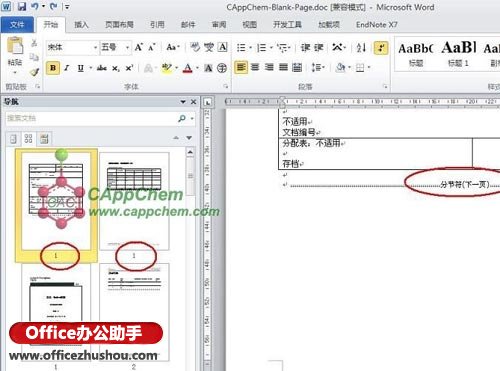Switch to thumbnail pages view in navigation pane

click(x=28, y=139)
